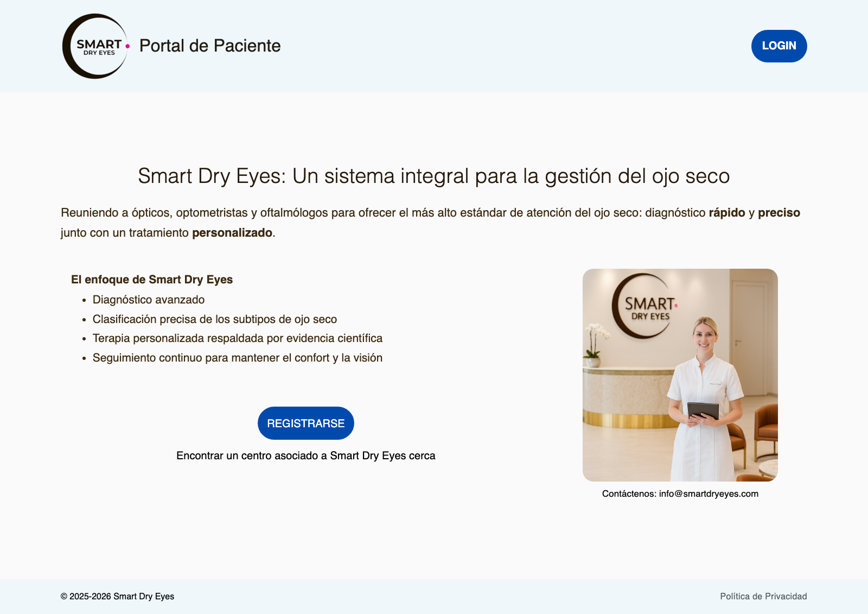
Task: Click the main heading about gestión del ojo seco
Action: point(434,176)
